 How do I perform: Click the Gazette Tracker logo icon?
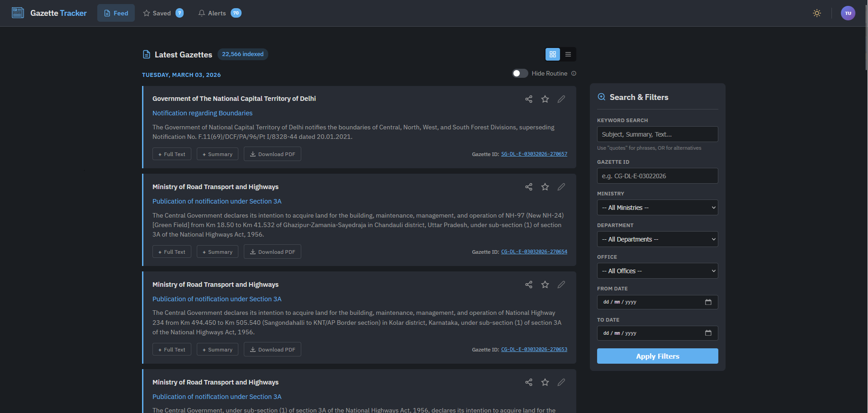pos(18,13)
